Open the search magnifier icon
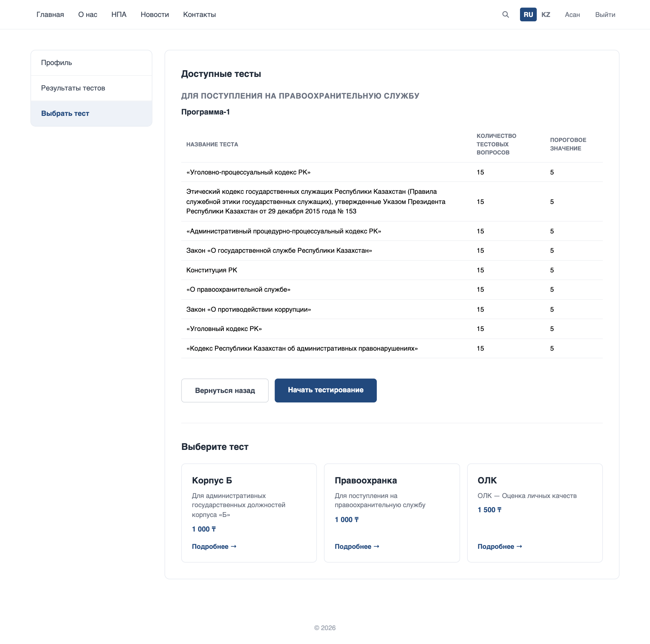The image size is (650, 644). pos(505,15)
